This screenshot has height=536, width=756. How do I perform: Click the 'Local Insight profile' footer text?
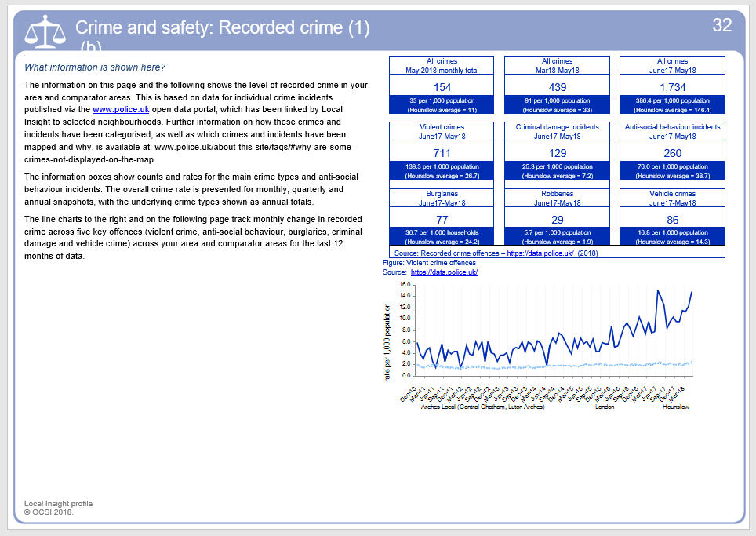point(58,504)
